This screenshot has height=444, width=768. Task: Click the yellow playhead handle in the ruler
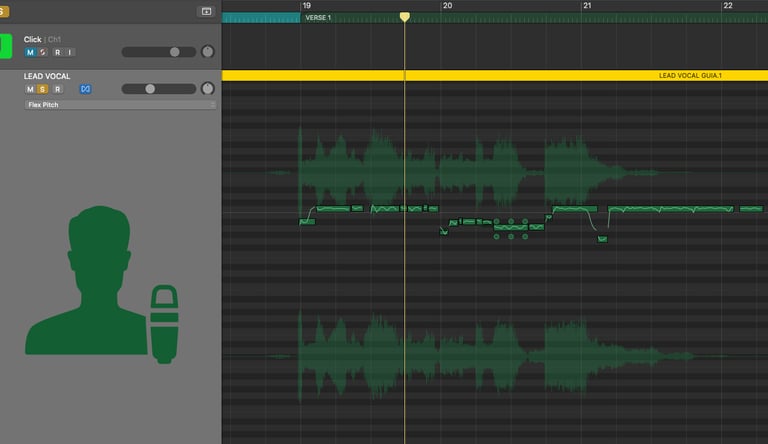point(405,17)
